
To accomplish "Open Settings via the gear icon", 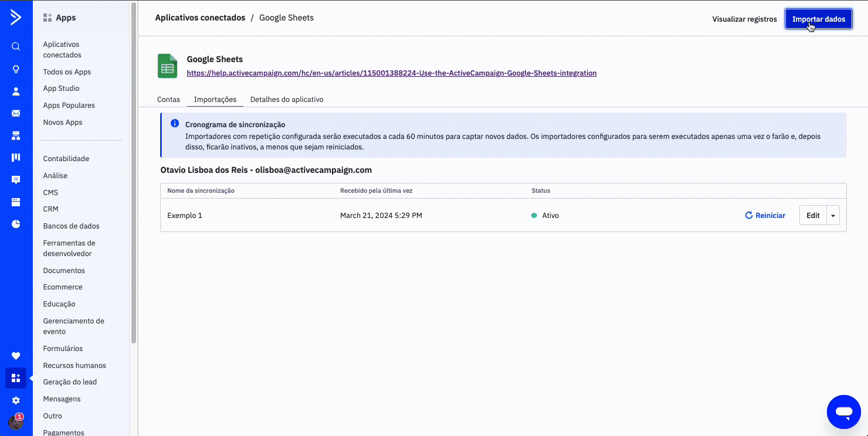I will click(x=16, y=400).
